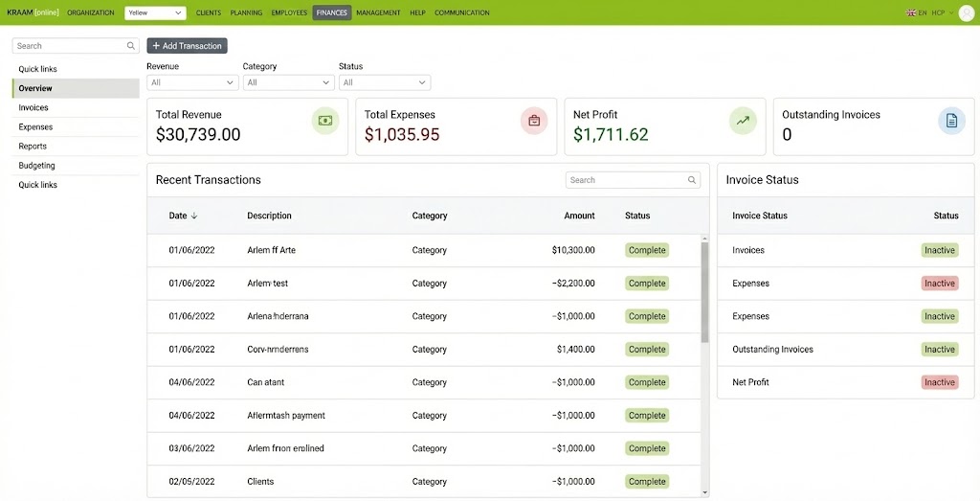
Task: Open the Employees menu
Action: tap(289, 12)
